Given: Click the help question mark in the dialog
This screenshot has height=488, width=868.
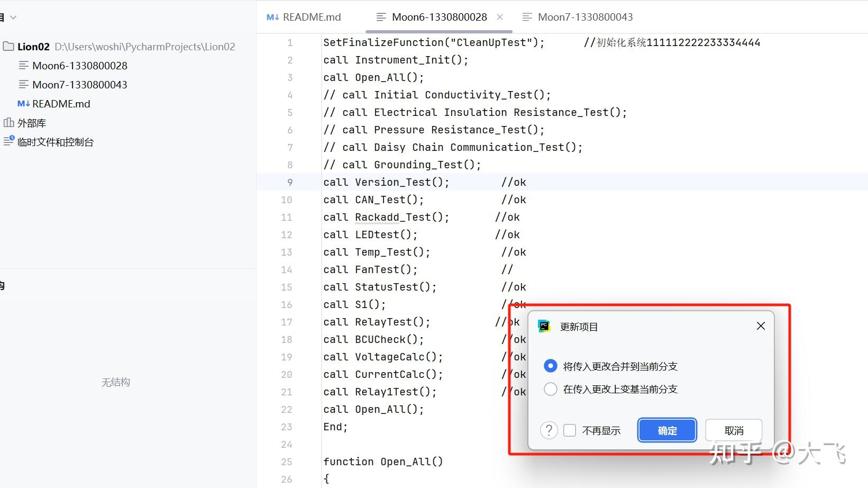Looking at the screenshot, I should [x=549, y=430].
